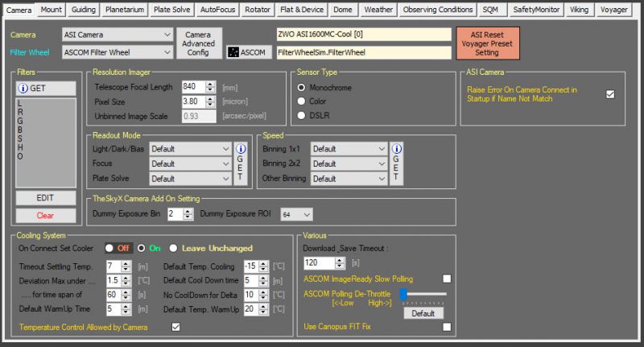
Task: Click Camera Advanced Config button
Action: [199, 43]
